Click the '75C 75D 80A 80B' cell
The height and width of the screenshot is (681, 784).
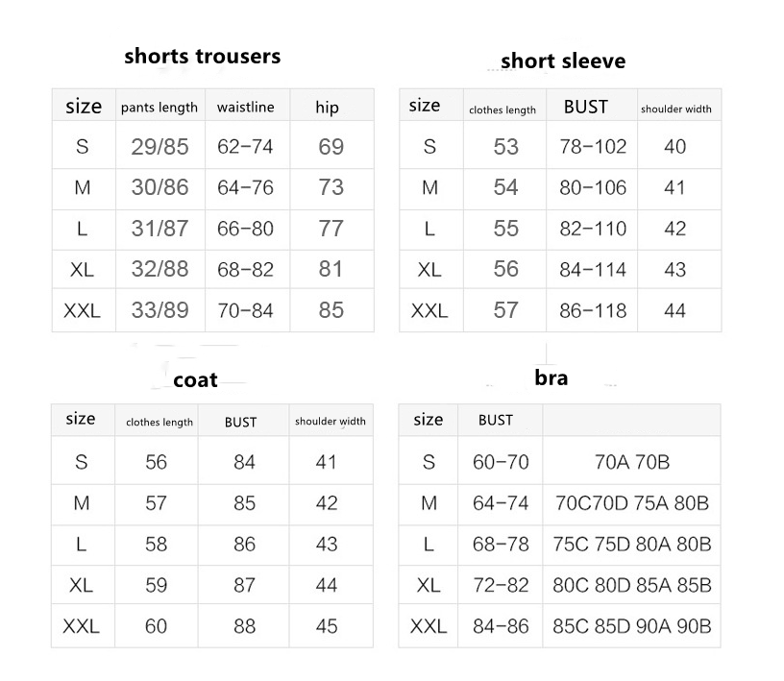[x=632, y=544]
